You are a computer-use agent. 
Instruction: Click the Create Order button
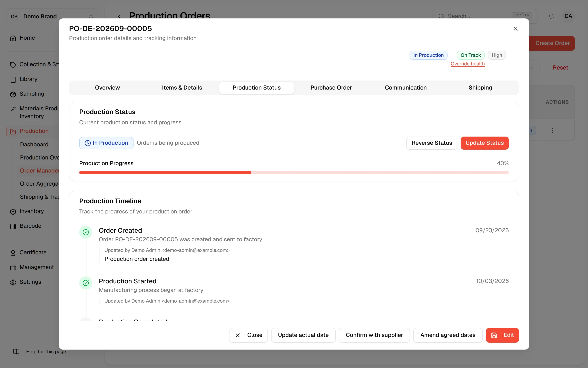(552, 43)
